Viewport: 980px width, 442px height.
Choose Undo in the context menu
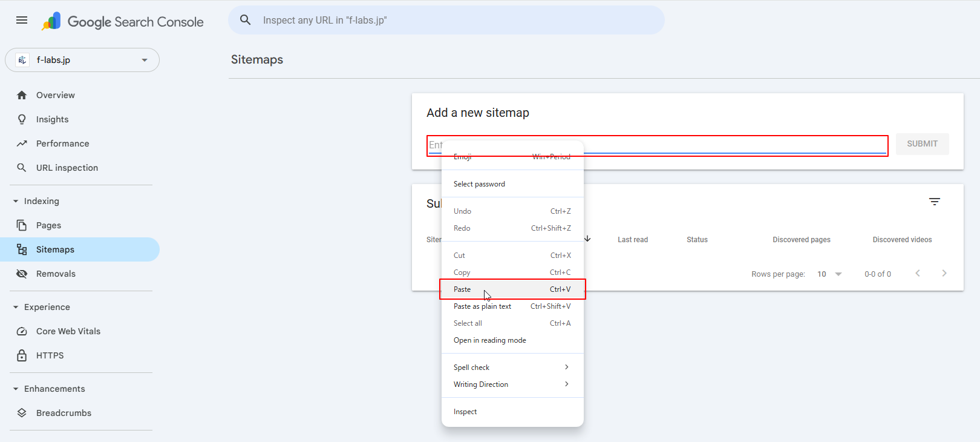point(512,211)
